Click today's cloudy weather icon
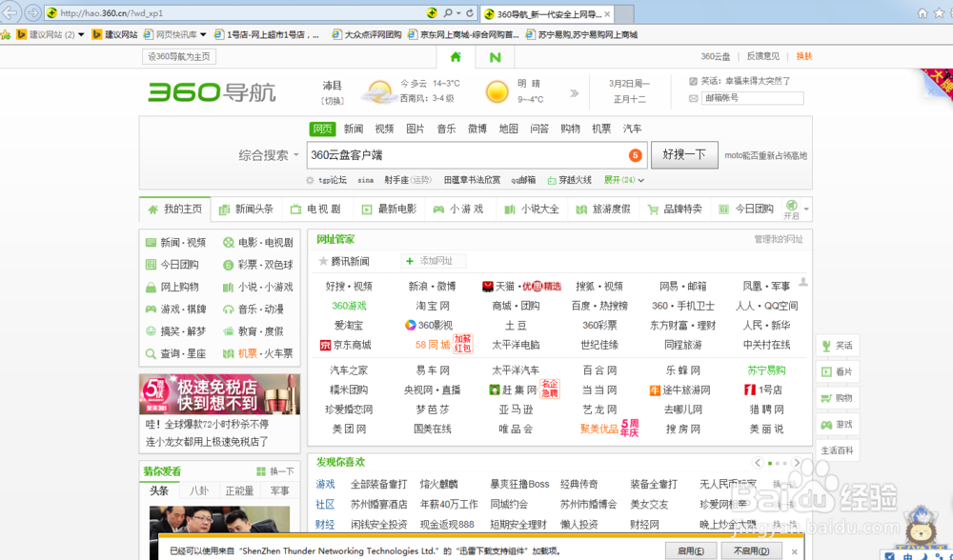The height and width of the screenshot is (560, 953). click(x=378, y=92)
